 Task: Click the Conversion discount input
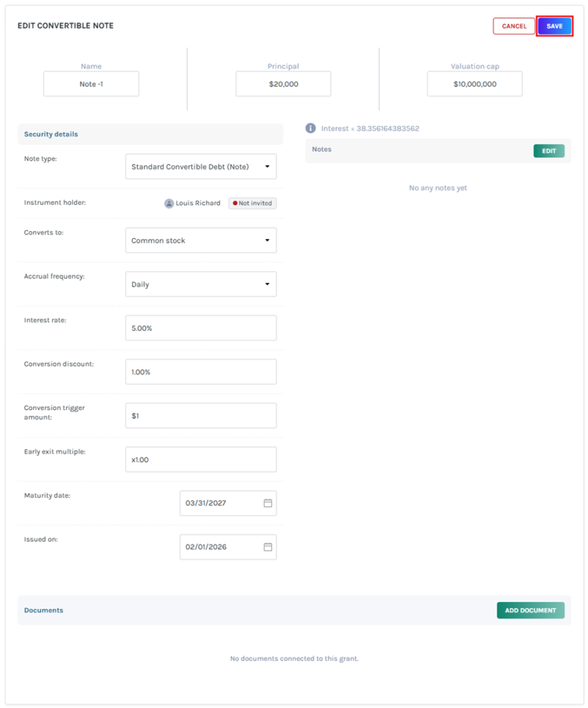point(201,372)
